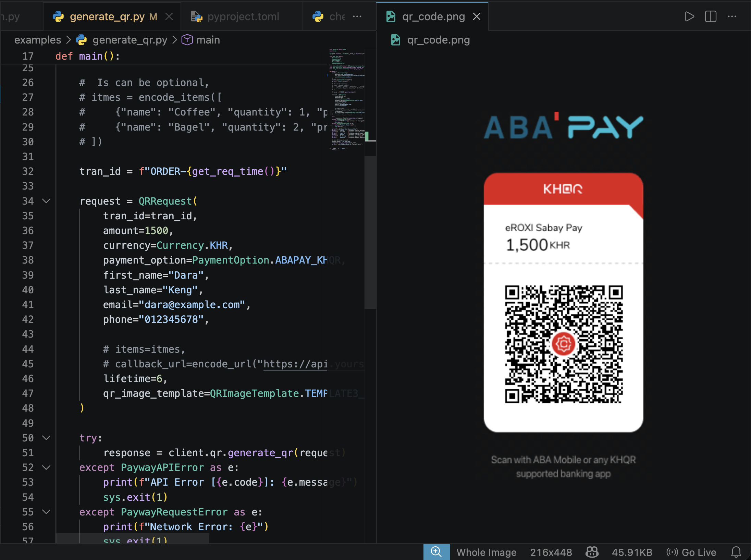Click the qr_code.png breadcrumb on right pane
Viewport: 751px width, 560px height.
[438, 40]
